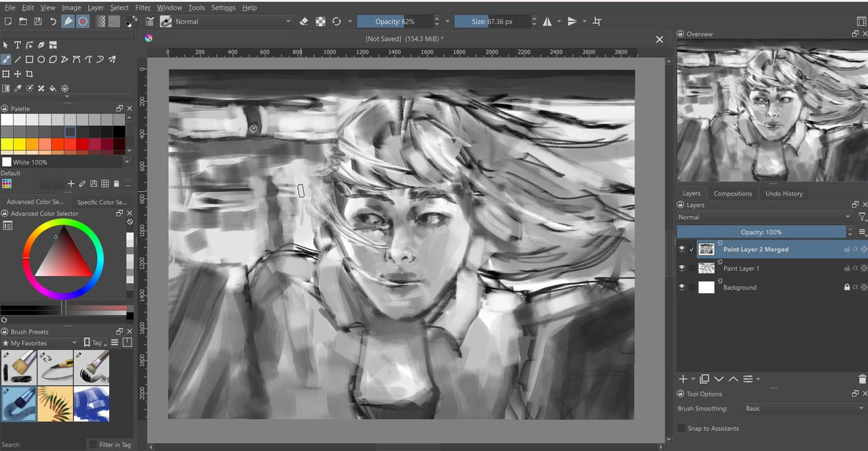The image size is (868, 451).
Task: Activate horizontal mirror tool
Action: (x=546, y=22)
